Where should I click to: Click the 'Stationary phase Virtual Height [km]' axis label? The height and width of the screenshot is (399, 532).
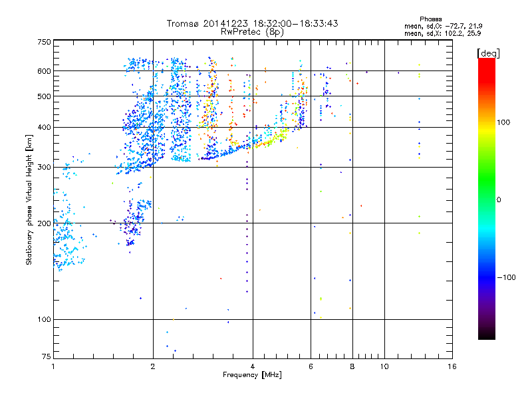tap(29, 199)
